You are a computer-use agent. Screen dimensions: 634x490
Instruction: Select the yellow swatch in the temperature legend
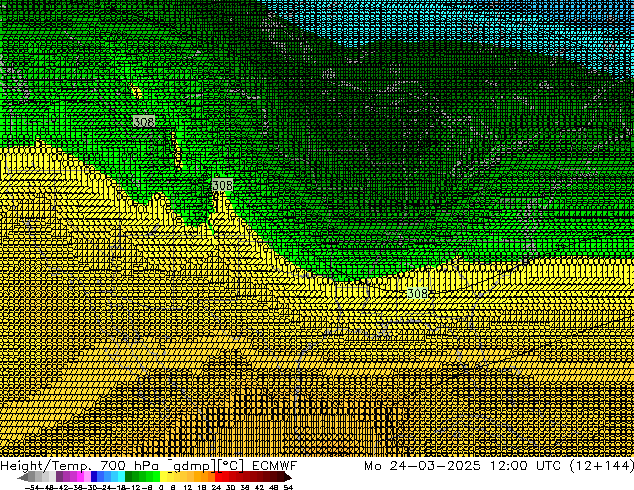[164, 477]
